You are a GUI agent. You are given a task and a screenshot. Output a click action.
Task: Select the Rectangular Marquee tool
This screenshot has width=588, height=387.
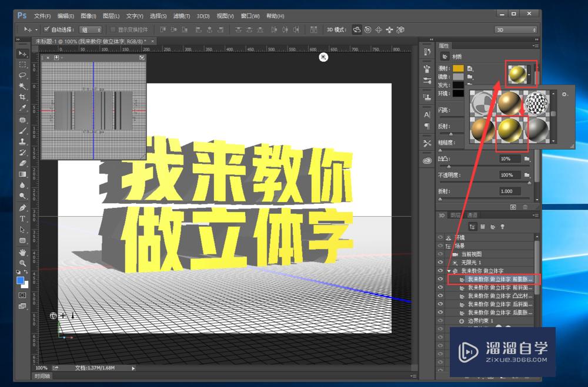pyautogui.click(x=22, y=65)
